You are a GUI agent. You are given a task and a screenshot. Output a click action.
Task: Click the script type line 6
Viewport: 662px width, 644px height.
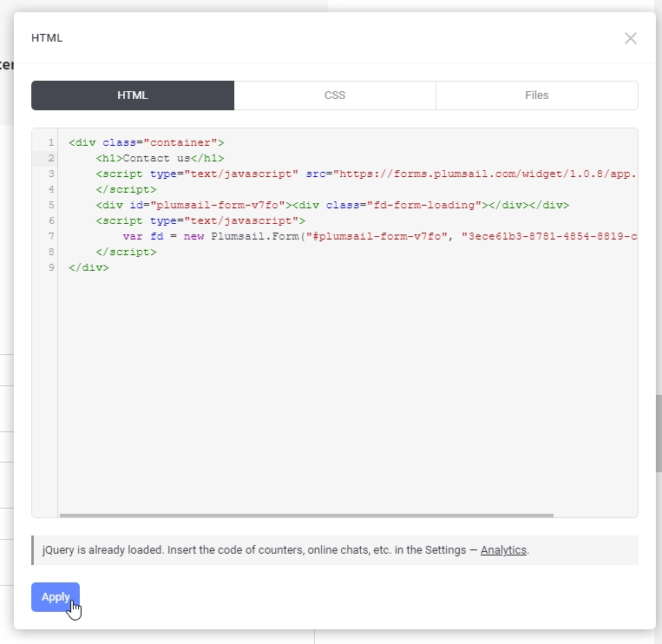click(x=200, y=220)
